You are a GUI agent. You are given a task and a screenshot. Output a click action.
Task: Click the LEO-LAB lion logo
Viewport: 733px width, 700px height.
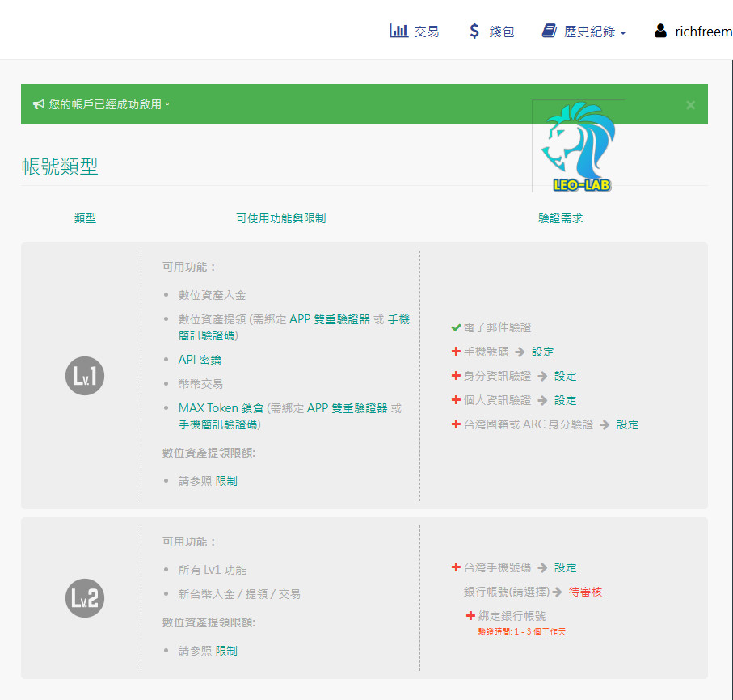(x=579, y=147)
